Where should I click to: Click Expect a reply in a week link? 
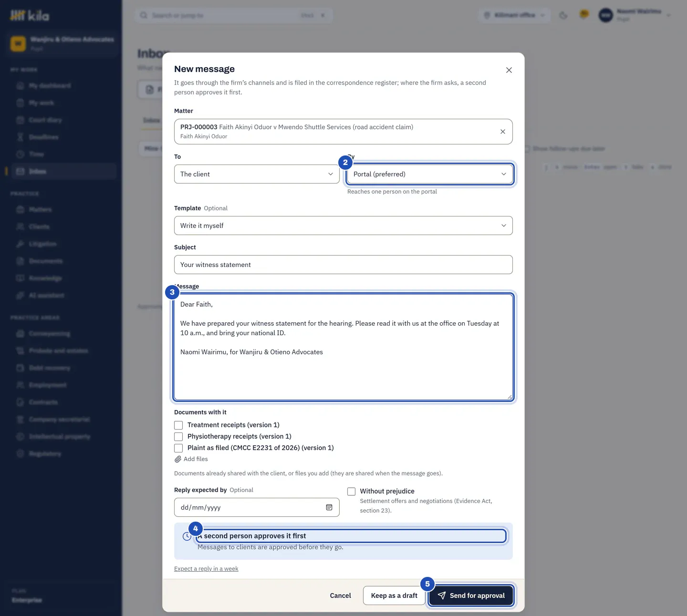tap(206, 569)
